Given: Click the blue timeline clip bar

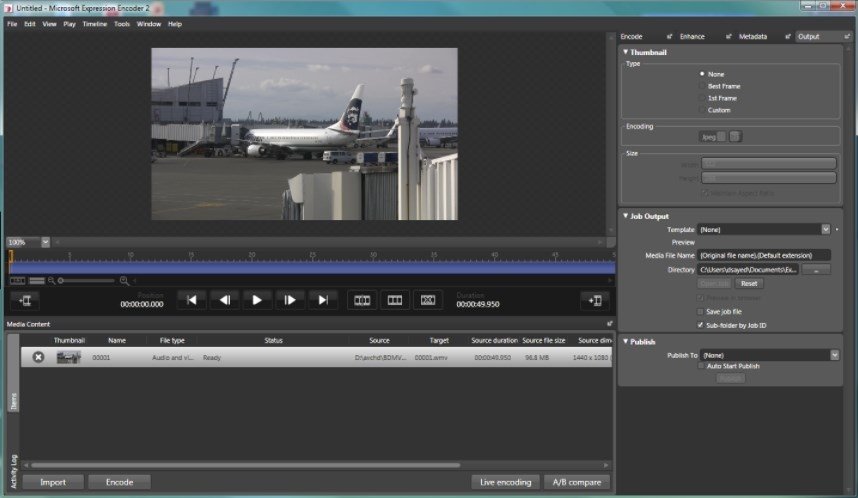Looking at the screenshot, I should click(313, 268).
